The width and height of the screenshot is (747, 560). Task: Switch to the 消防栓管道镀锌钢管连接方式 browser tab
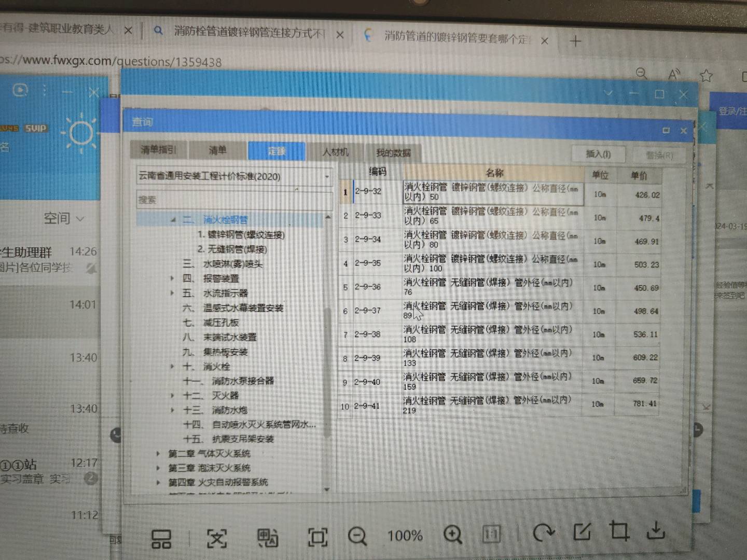tap(249, 32)
